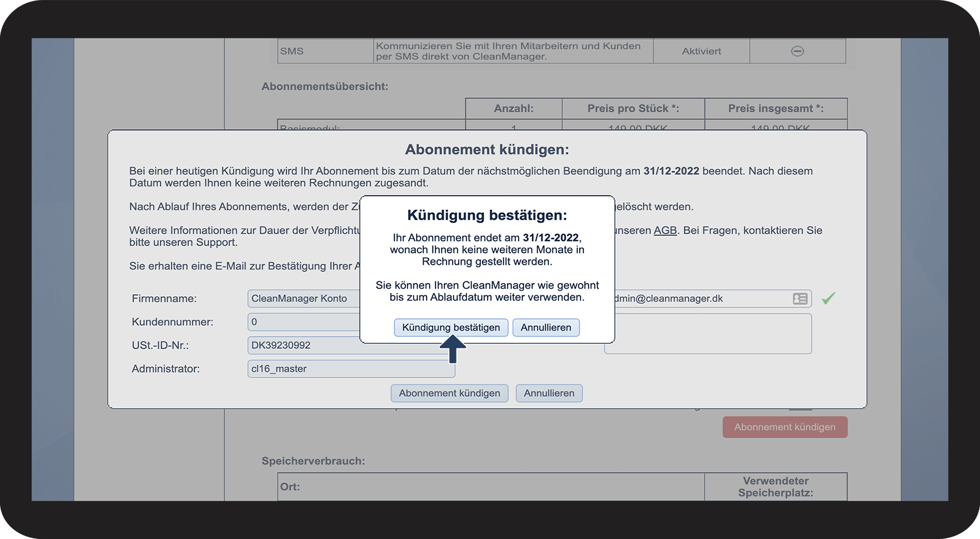
Task: Click the Anzahl column header
Action: pyautogui.click(x=513, y=109)
